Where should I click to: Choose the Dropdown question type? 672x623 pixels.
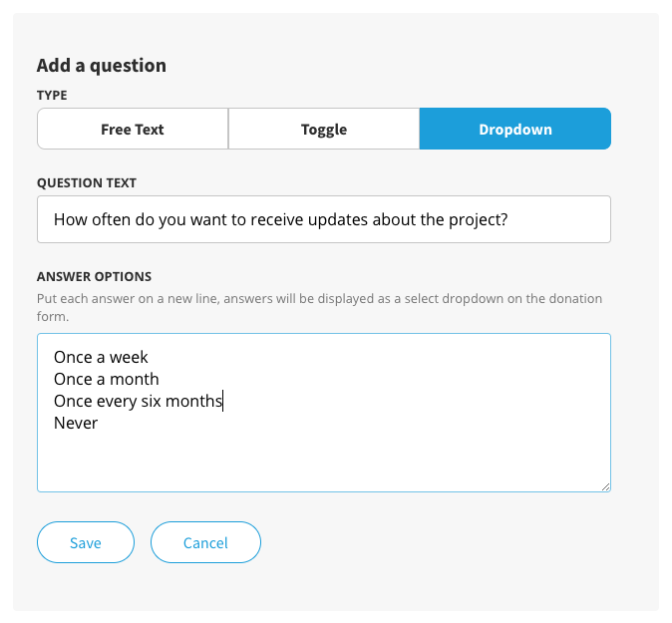point(515,129)
